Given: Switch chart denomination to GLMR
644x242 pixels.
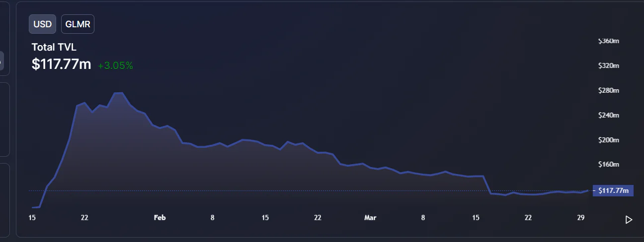Looking at the screenshot, I should [x=78, y=24].
